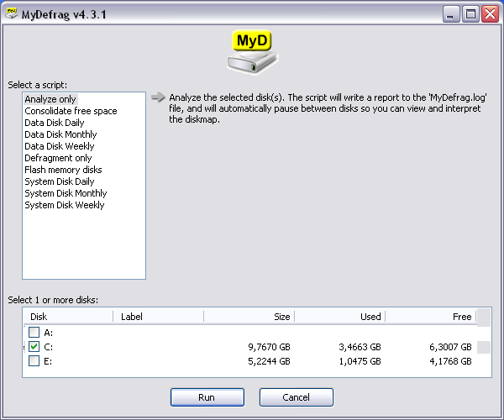This screenshot has height=420, width=504.
Task: Click the C: drive label
Action: (48, 347)
